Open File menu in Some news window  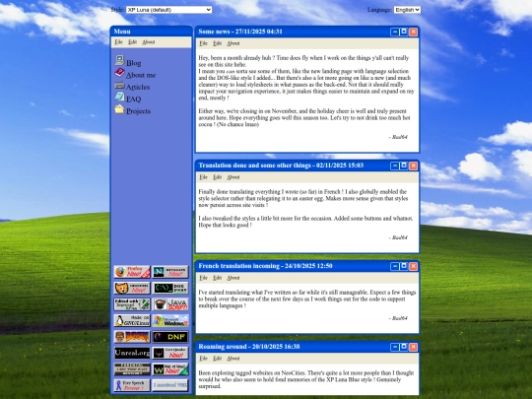click(203, 43)
